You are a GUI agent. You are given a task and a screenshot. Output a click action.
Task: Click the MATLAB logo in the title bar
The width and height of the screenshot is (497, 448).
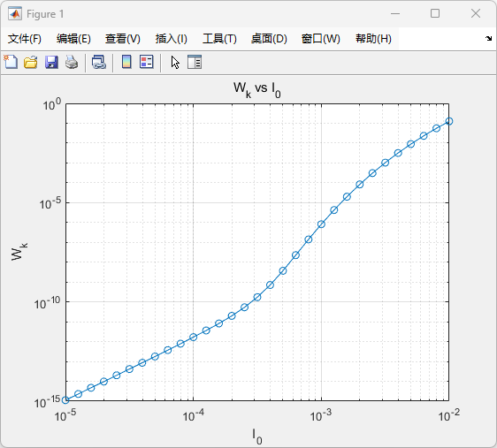pos(15,14)
